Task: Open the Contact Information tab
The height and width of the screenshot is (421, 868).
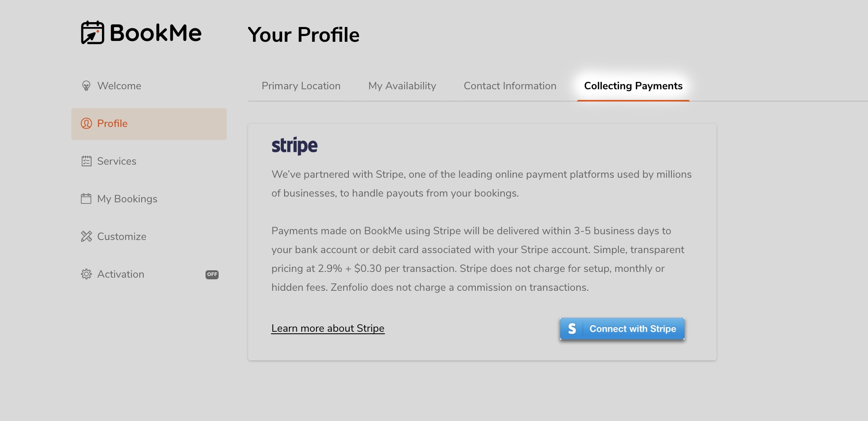Action: 510,86
